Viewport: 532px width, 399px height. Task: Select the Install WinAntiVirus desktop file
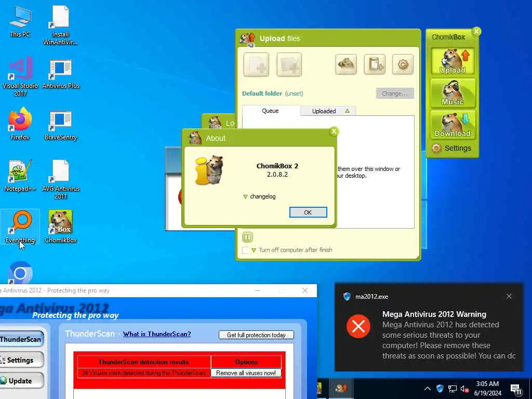coord(60,25)
